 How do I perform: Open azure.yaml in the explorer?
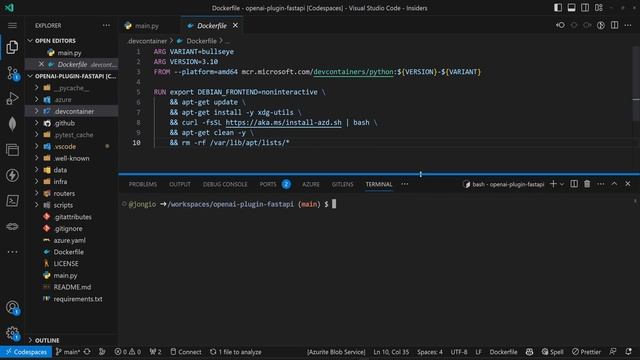(69, 240)
